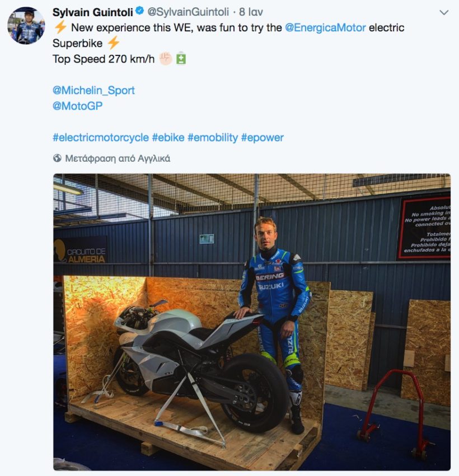Open the #epower hashtag
459x476 pixels.
click(x=262, y=138)
